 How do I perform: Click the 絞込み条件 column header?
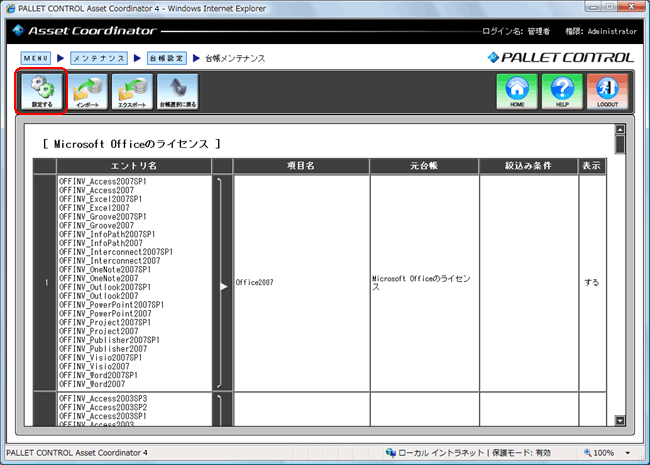pos(528,166)
